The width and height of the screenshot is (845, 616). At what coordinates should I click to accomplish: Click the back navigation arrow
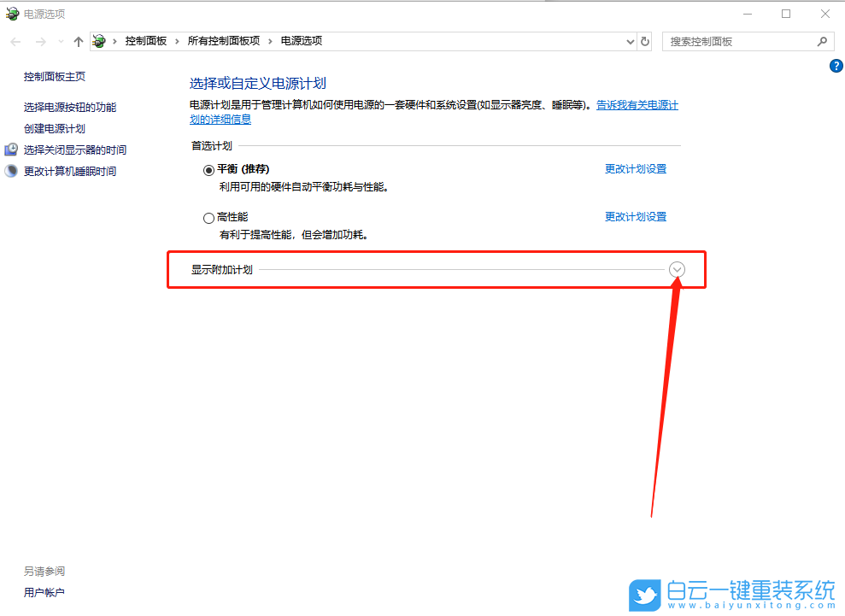click(15, 41)
